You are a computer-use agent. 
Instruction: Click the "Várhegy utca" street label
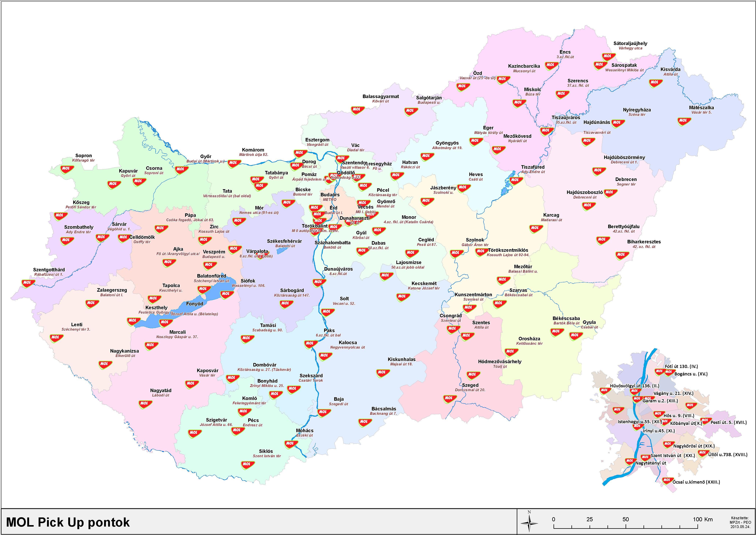[631, 48]
